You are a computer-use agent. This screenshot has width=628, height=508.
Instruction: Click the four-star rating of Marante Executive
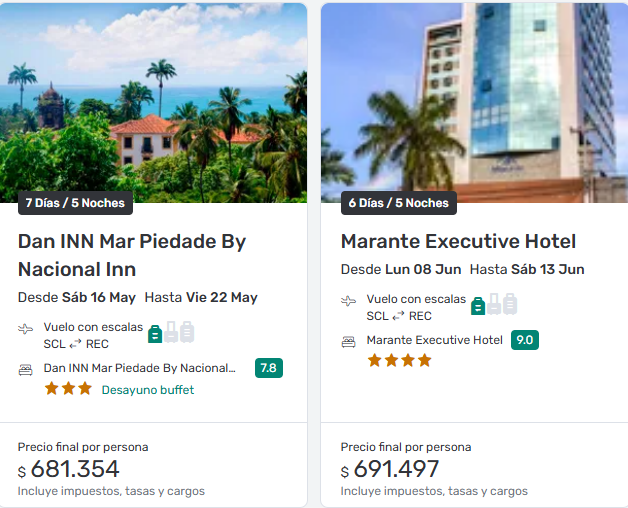[x=399, y=360]
